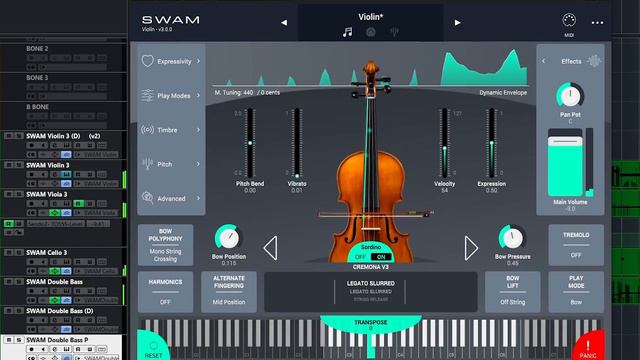Click the TRANSPOSE control
Image resolution: width=640 pixels, height=360 pixels.
coord(371,324)
